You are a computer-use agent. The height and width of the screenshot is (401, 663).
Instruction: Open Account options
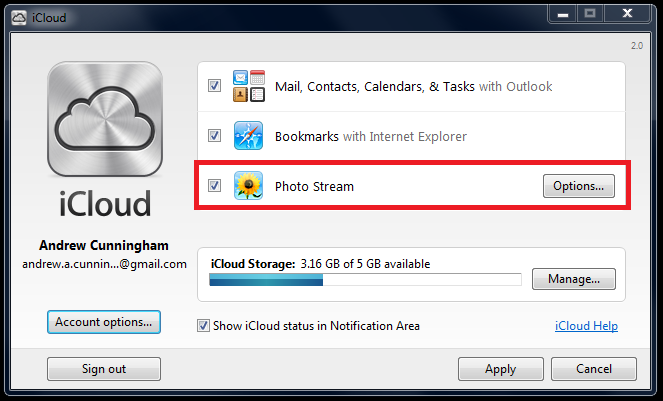(x=104, y=322)
